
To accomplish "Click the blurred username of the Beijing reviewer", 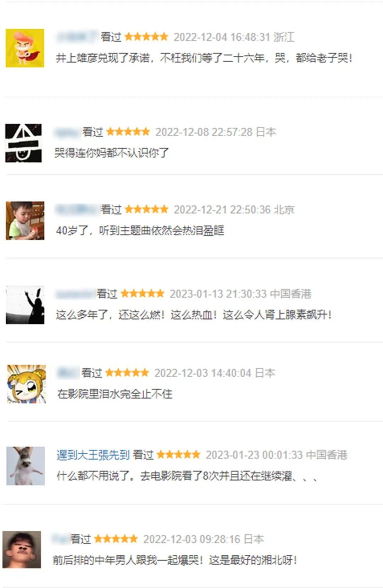I will (x=77, y=209).
